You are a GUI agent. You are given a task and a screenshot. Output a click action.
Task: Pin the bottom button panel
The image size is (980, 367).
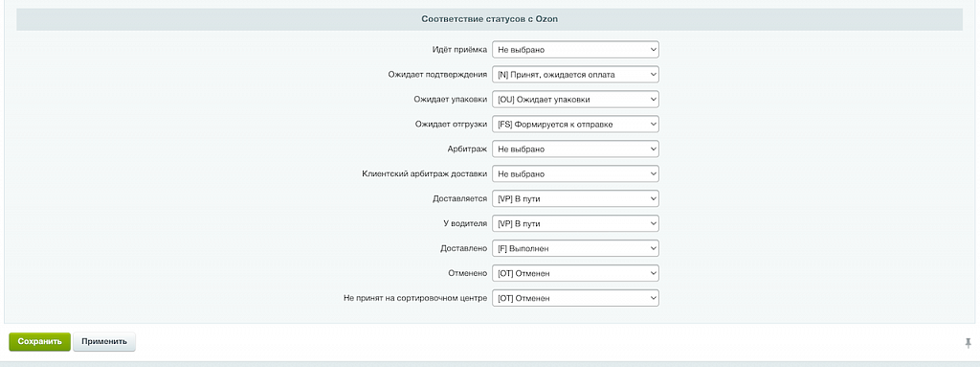[969, 343]
